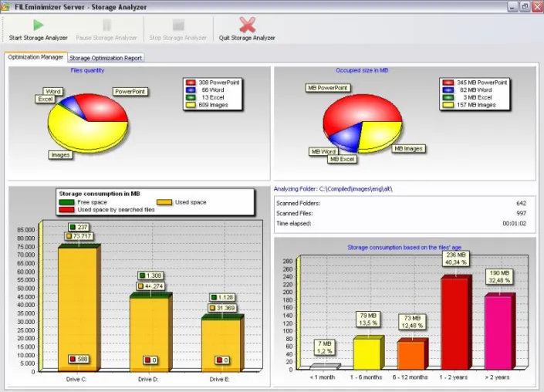
Task: Click the Scanned Folders value 642
Action: [x=521, y=203]
